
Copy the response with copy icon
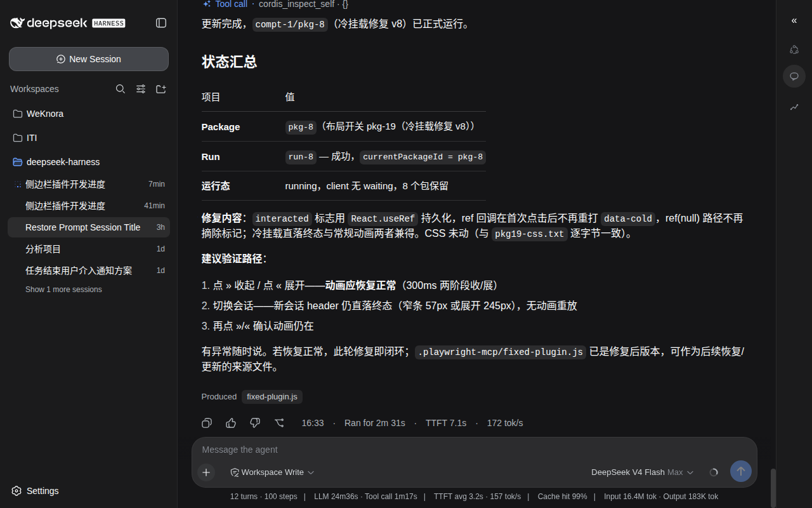[207, 423]
